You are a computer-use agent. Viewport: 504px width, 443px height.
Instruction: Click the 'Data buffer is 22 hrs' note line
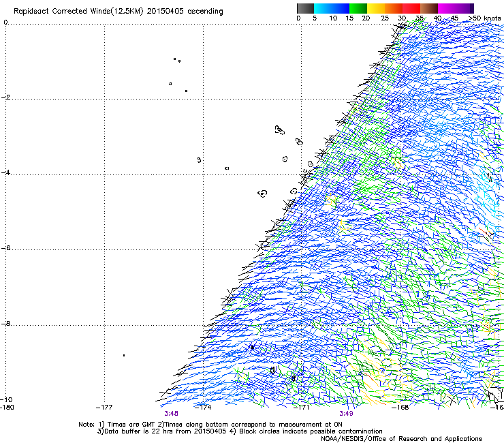click(240, 431)
